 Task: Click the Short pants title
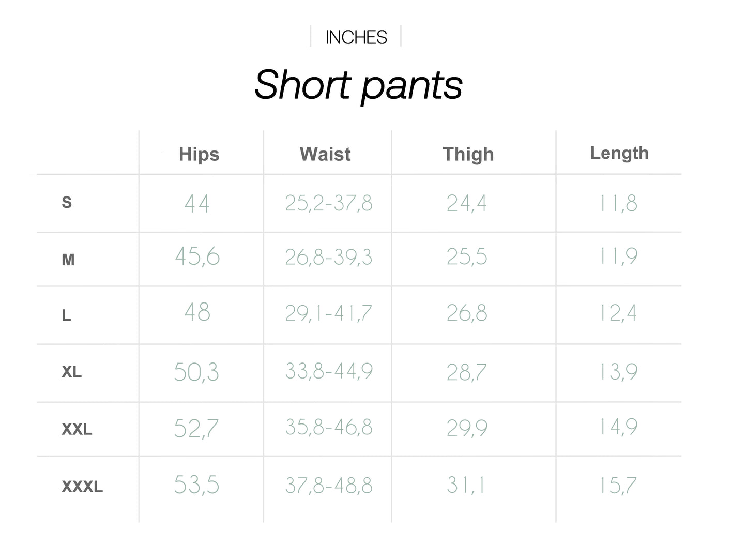click(x=358, y=85)
